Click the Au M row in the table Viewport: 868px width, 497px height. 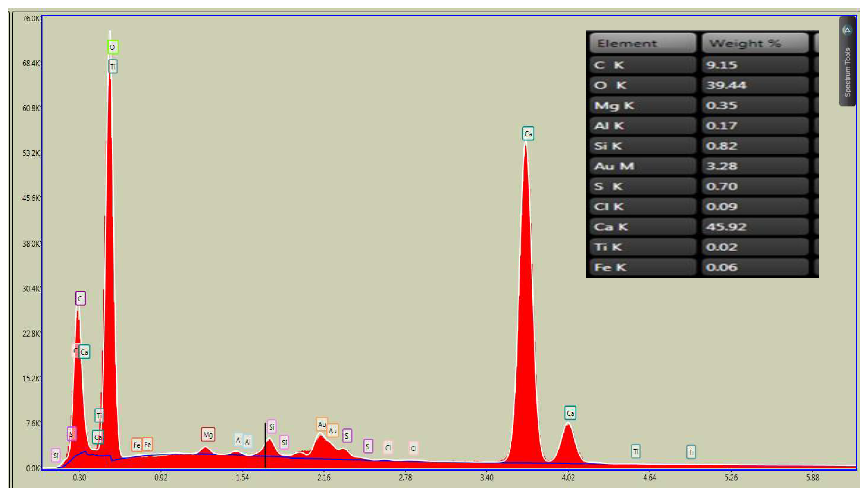[643, 166]
